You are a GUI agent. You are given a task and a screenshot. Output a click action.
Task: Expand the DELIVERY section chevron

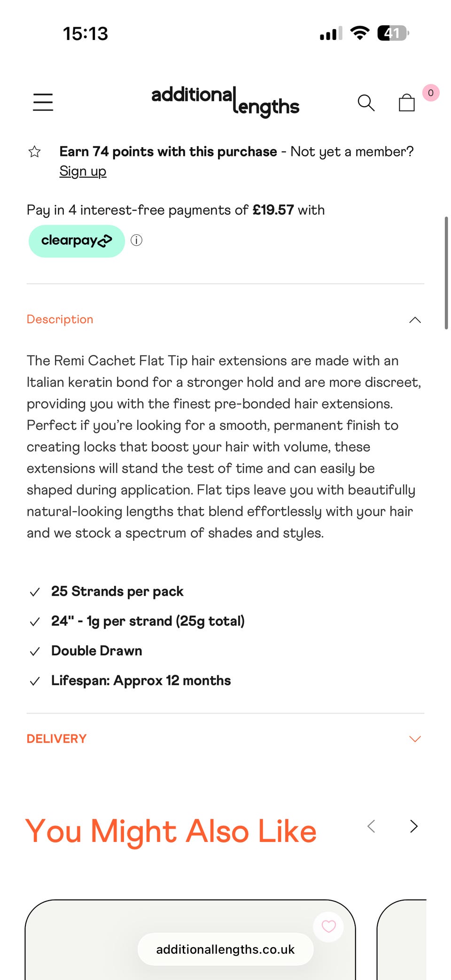pyautogui.click(x=415, y=739)
